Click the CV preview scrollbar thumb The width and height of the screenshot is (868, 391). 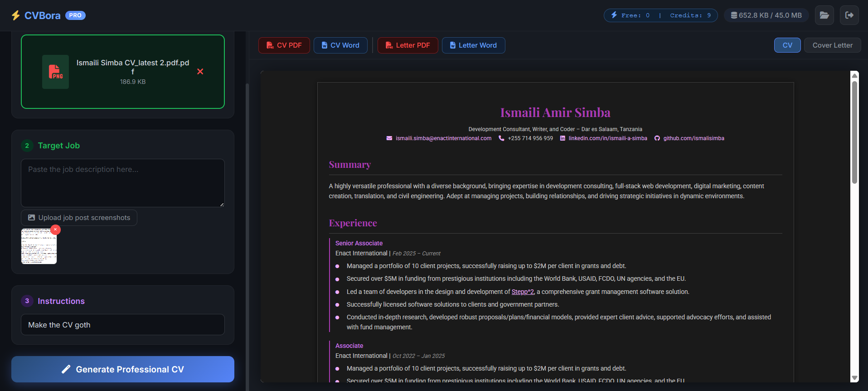pos(854,132)
